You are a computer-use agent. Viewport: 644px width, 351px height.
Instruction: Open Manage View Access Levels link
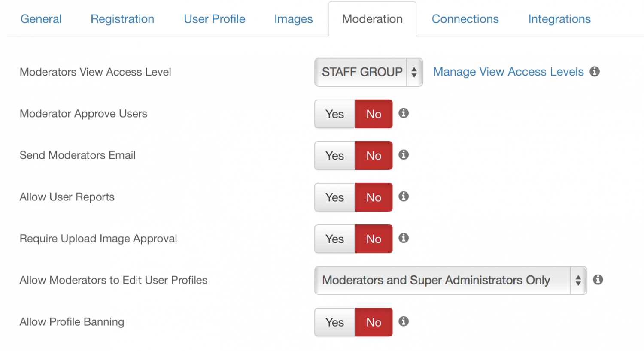[x=508, y=72]
